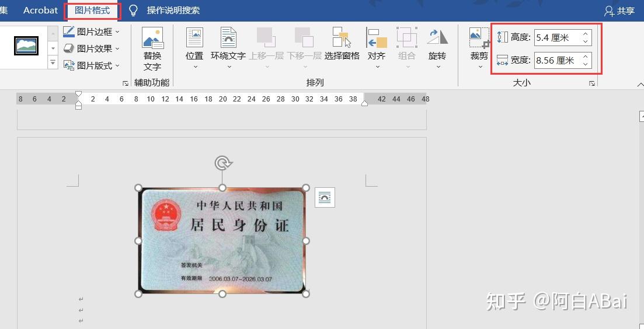Viewport: 644px width, 329px height.
Task: Open picture styles dialog launcher
Action: tap(126, 83)
